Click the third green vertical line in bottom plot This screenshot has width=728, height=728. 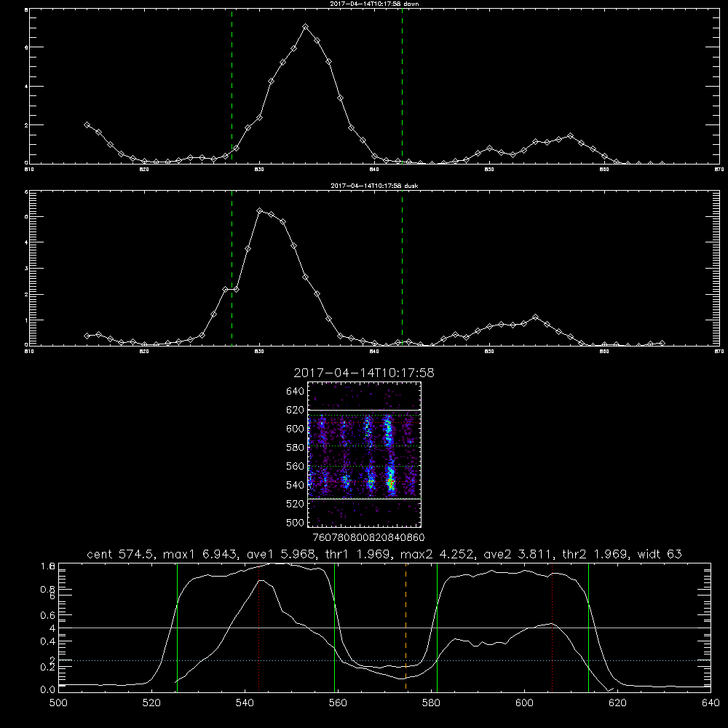437,627
